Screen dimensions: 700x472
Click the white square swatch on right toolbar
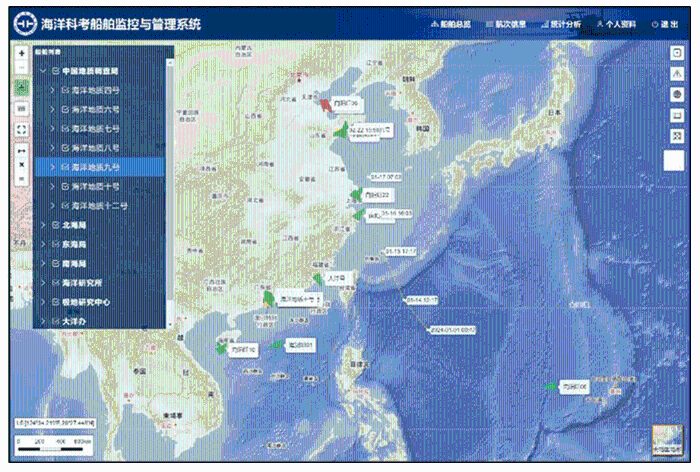(675, 161)
